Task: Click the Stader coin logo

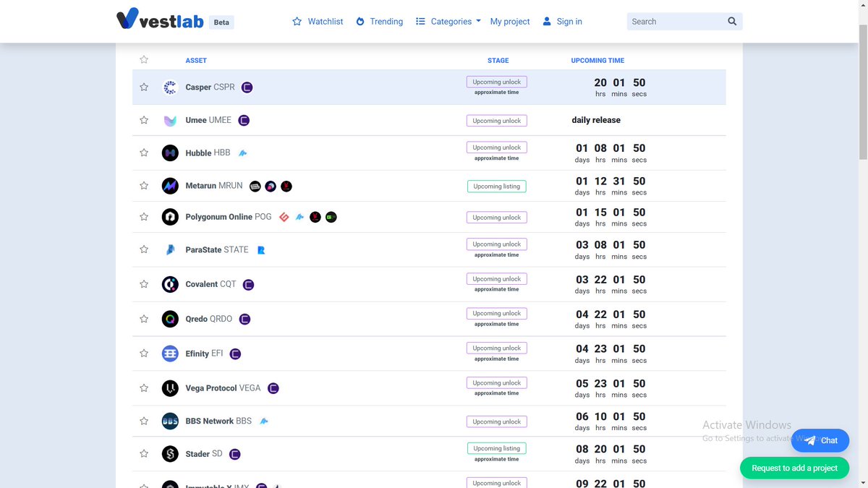Action: tap(170, 454)
